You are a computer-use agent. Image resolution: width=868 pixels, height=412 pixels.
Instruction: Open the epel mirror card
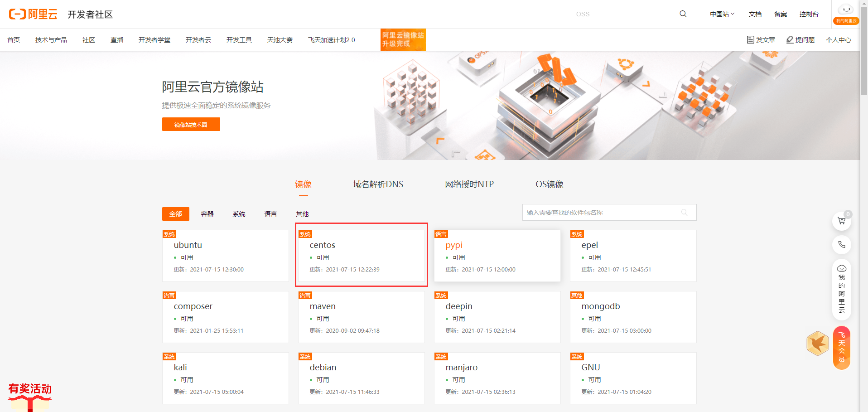coord(633,256)
